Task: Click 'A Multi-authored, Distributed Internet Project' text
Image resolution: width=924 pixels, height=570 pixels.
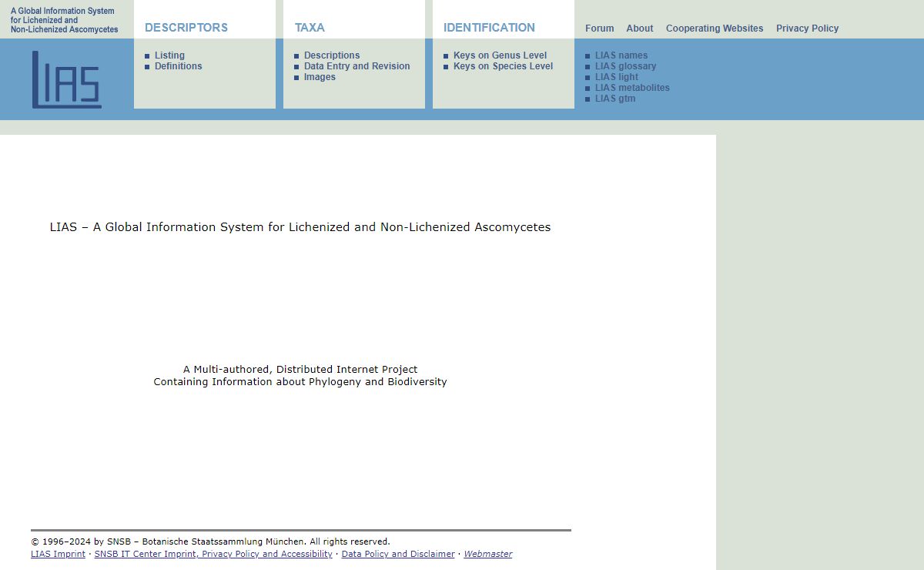Action: click(300, 370)
